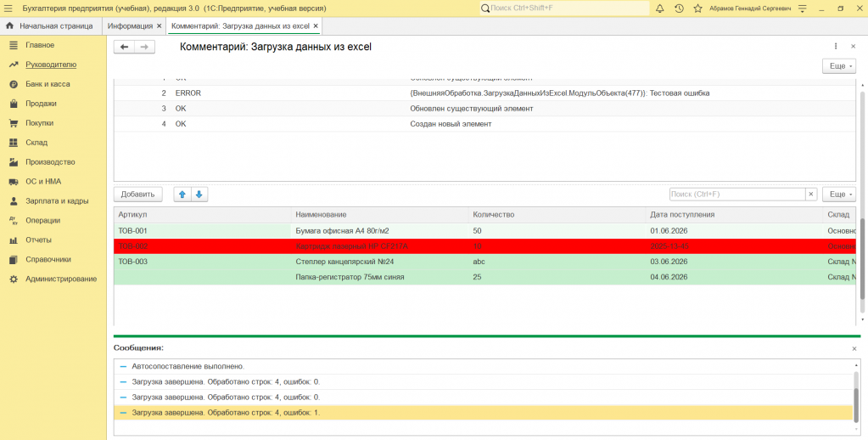868x440 pixels.
Task: Sort by Количество column header
Action: click(557, 214)
